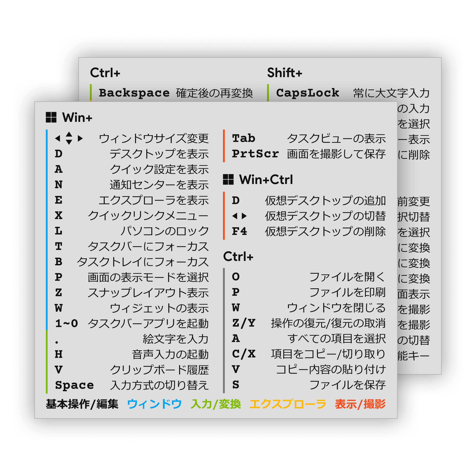
Task: Select the ウィンドウ blue category label
Action: pos(155,404)
